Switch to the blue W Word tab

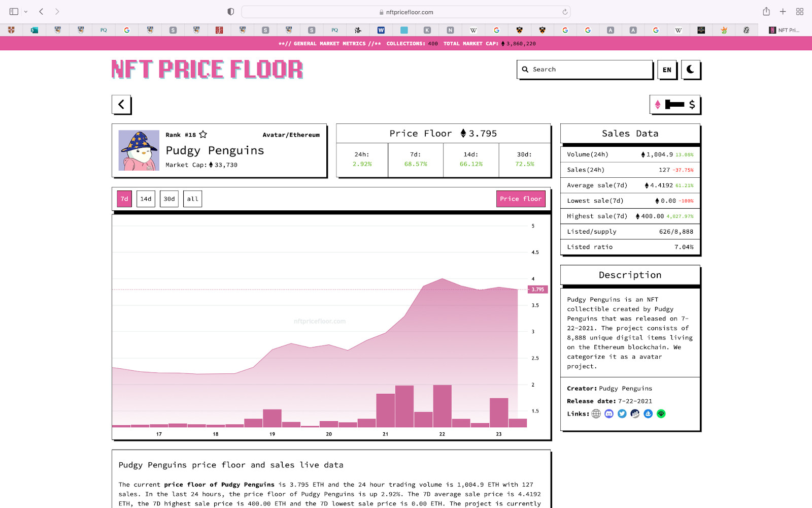[x=381, y=30]
